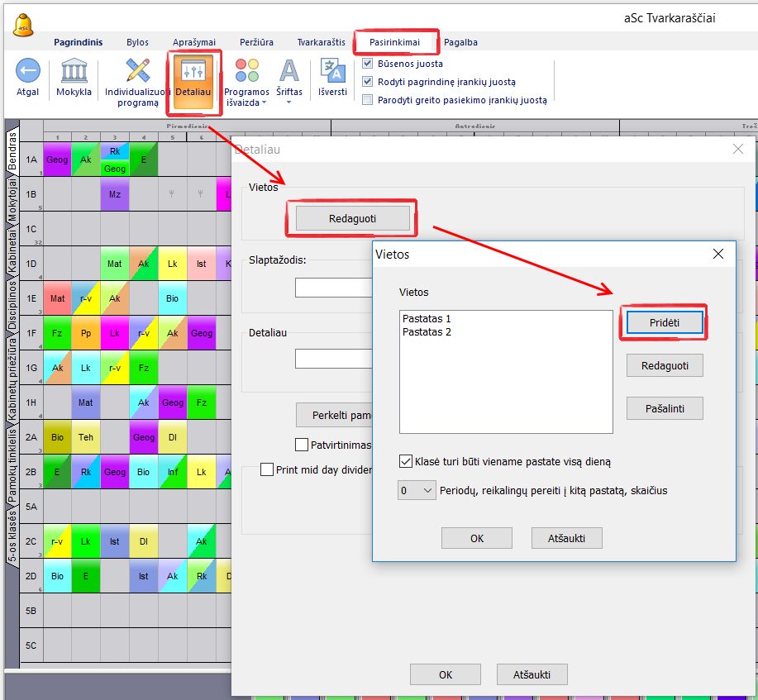
Task: Click the Šriftas font icon
Action: pyautogui.click(x=289, y=71)
